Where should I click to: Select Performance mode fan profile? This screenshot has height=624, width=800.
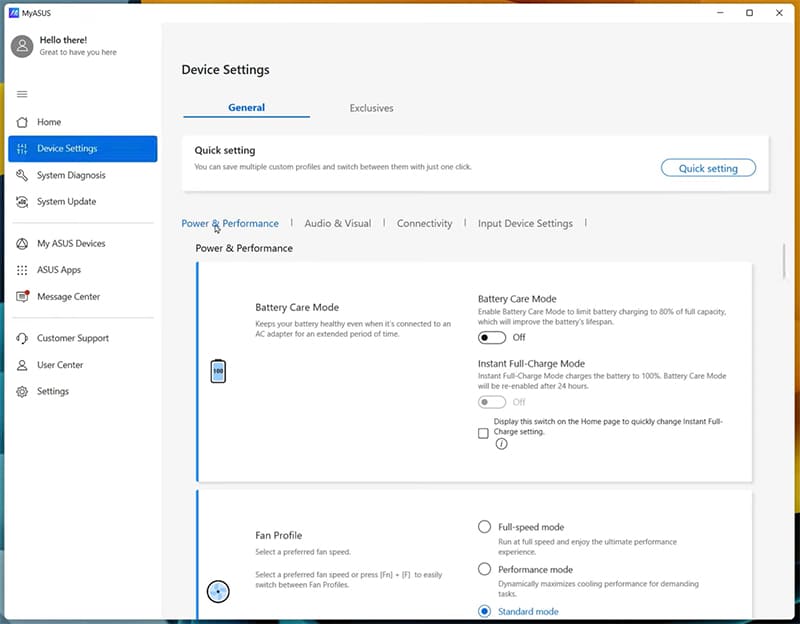click(485, 569)
